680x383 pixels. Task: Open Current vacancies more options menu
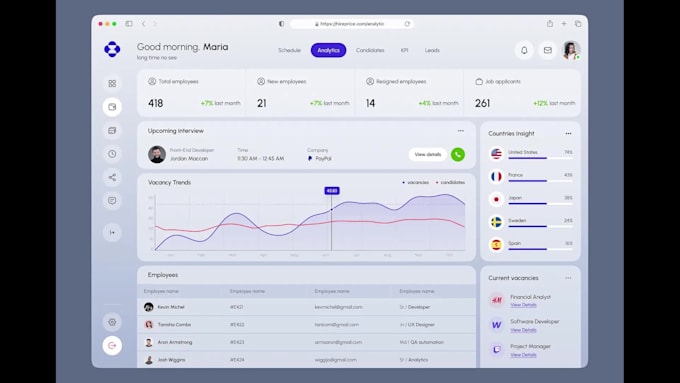568,278
